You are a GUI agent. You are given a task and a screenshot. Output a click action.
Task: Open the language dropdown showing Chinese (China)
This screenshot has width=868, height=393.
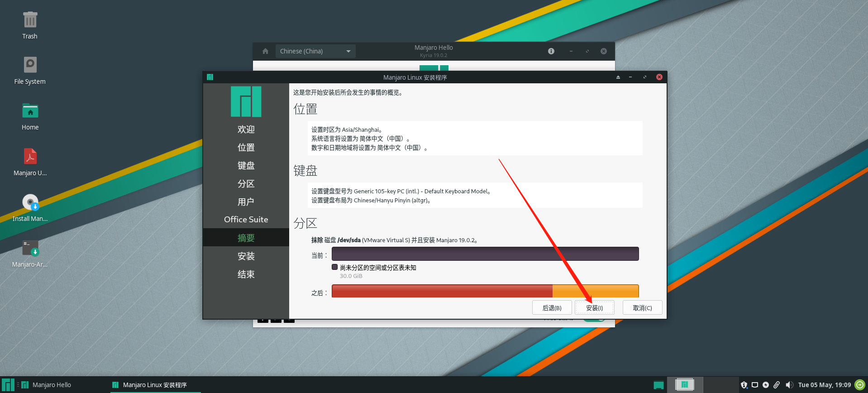pos(315,51)
